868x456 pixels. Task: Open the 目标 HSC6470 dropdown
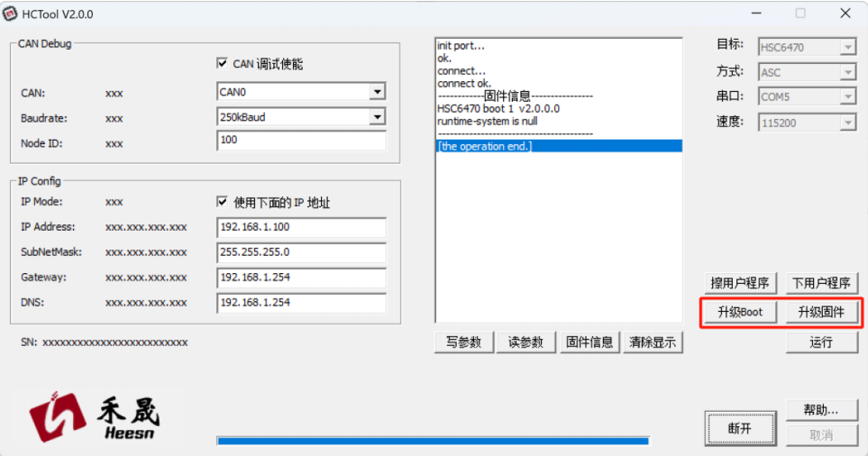[x=847, y=47]
